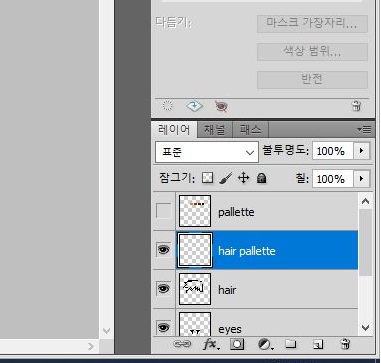Select the hair layer thumbnail

coord(195,289)
